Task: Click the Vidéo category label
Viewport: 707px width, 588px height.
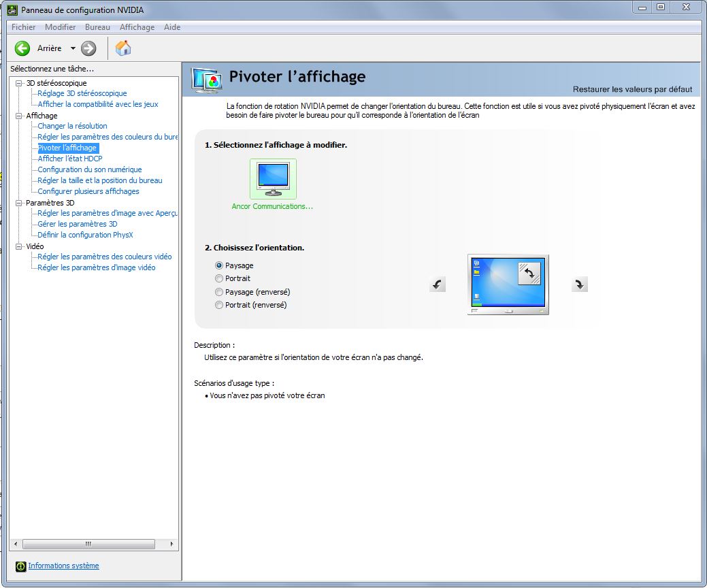Action: (x=35, y=246)
